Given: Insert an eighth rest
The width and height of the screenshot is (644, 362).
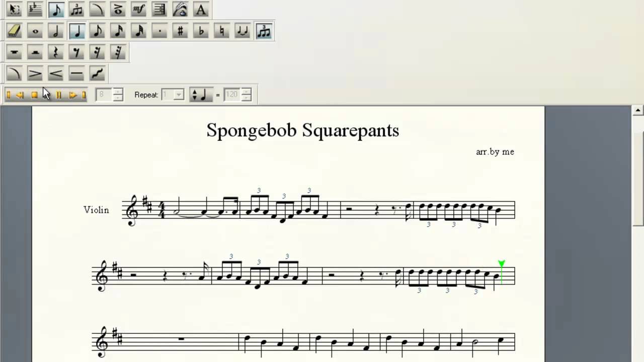Looking at the screenshot, I should tap(76, 52).
